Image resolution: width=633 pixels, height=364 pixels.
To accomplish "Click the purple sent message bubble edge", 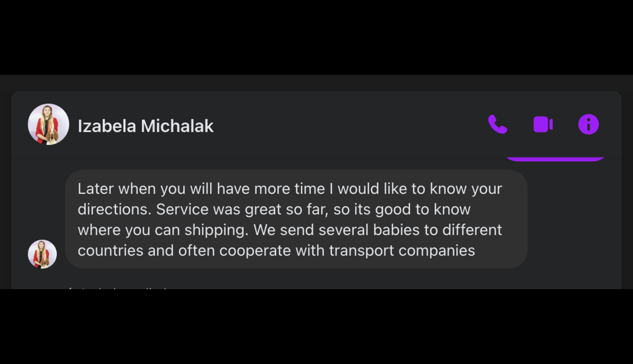I will (554, 158).
